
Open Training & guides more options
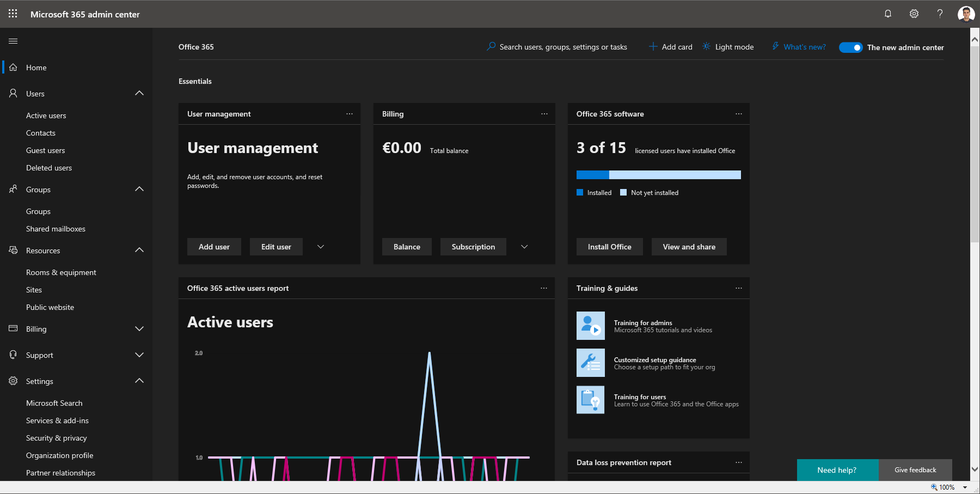pyautogui.click(x=739, y=288)
